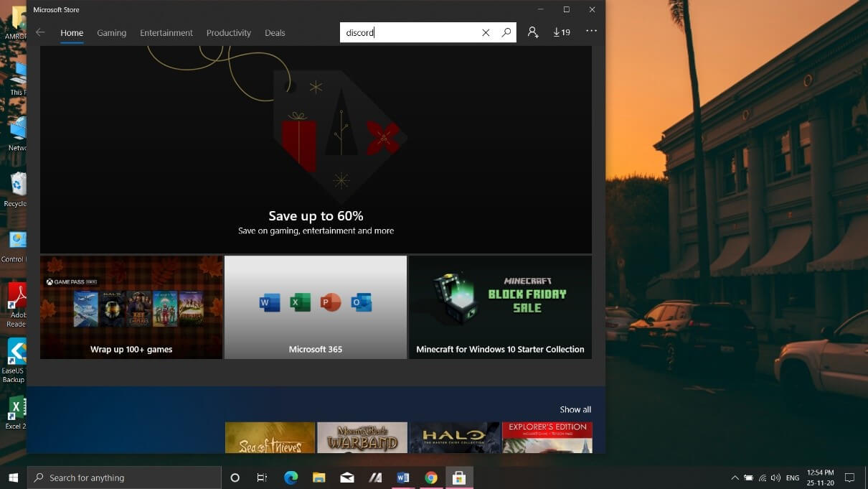This screenshot has height=489, width=868.
Task: Open the Mail app on the taskbar
Action: point(347,478)
